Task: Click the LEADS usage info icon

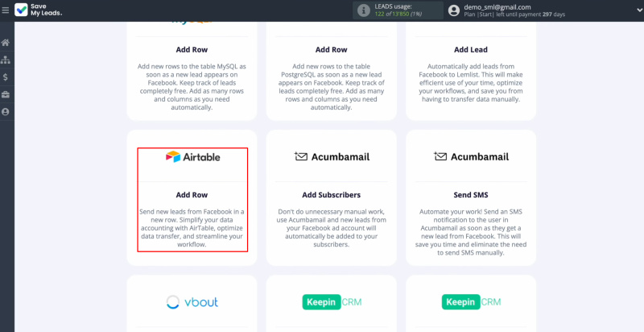Action: (x=364, y=10)
